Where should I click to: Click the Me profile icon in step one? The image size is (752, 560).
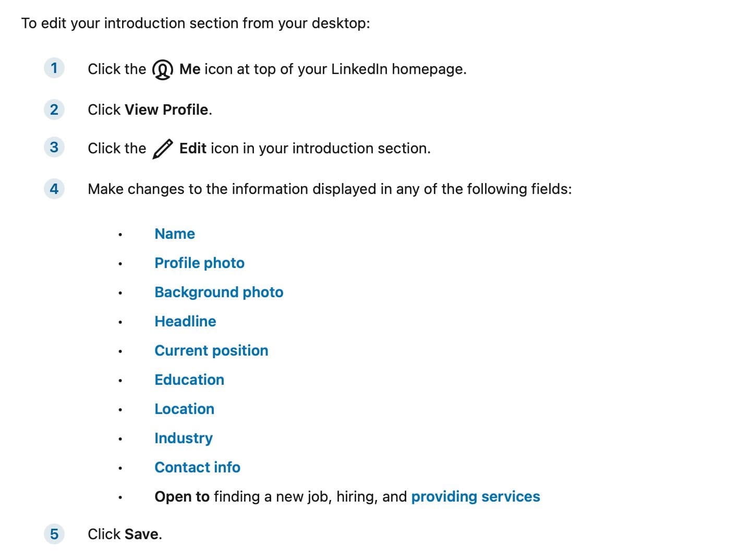point(162,69)
